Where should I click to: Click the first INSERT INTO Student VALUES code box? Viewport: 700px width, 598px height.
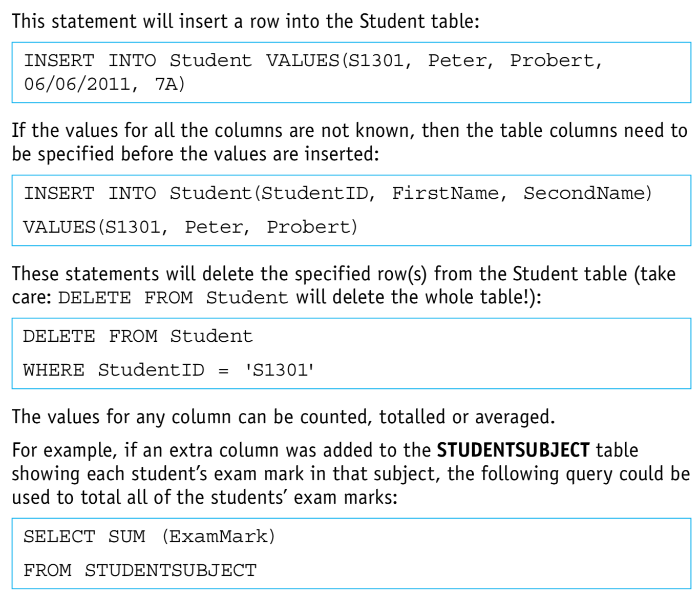pyautogui.click(x=351, y=72)
